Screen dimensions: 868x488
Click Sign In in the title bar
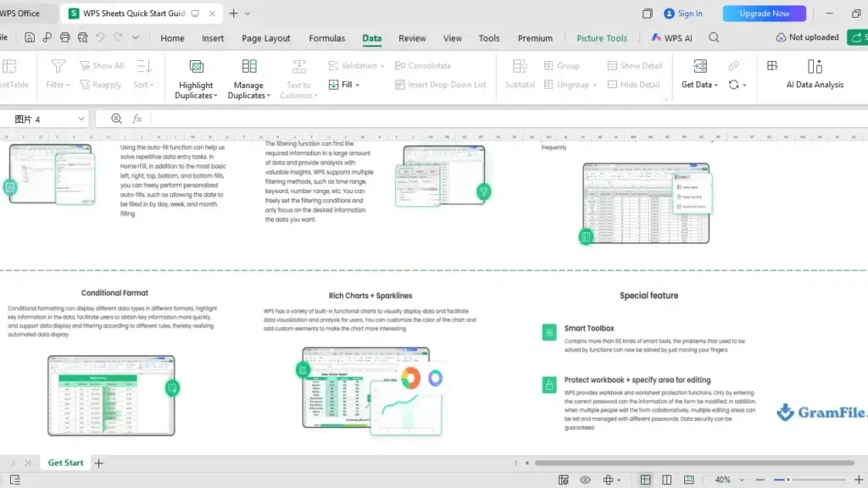(683, 14)
